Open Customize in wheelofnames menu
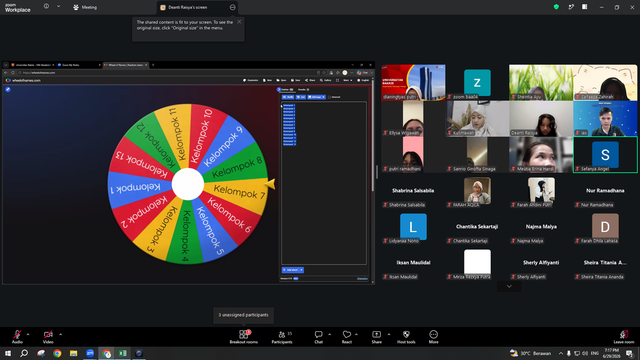This screenshot has height=360, width=640. [251, 80]
